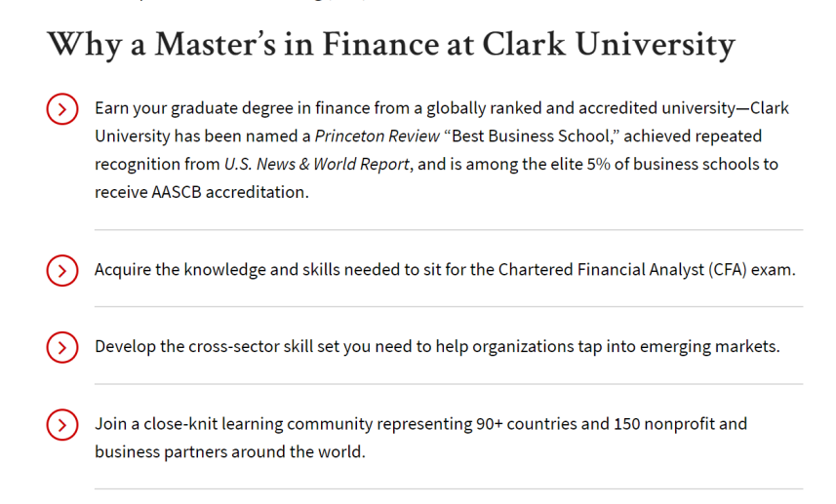Click the red arrow icon beside 'Earn your graduate degree'
This screenshot has width=836, height=504.
62,109
